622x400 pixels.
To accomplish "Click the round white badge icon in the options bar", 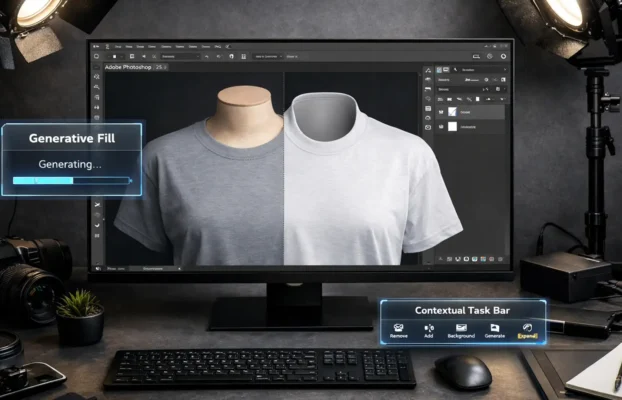I will click(x=231, y=56).
